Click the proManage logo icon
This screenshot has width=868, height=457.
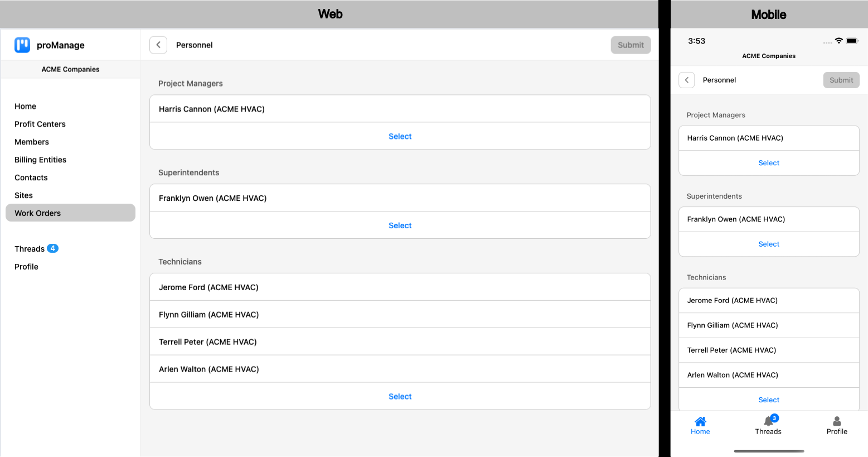[22, 45]
